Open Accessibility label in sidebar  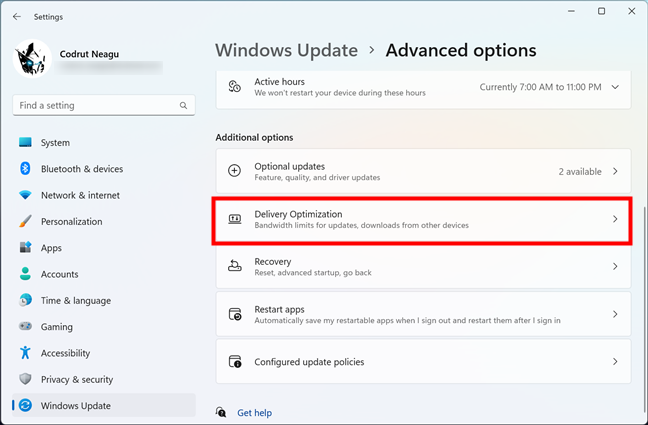[65, 353]
